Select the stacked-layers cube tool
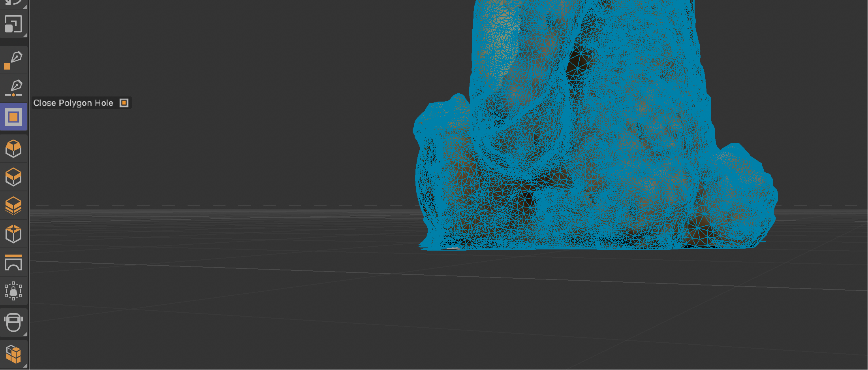Screen dimensions: 868x370 tap(13, 206)
